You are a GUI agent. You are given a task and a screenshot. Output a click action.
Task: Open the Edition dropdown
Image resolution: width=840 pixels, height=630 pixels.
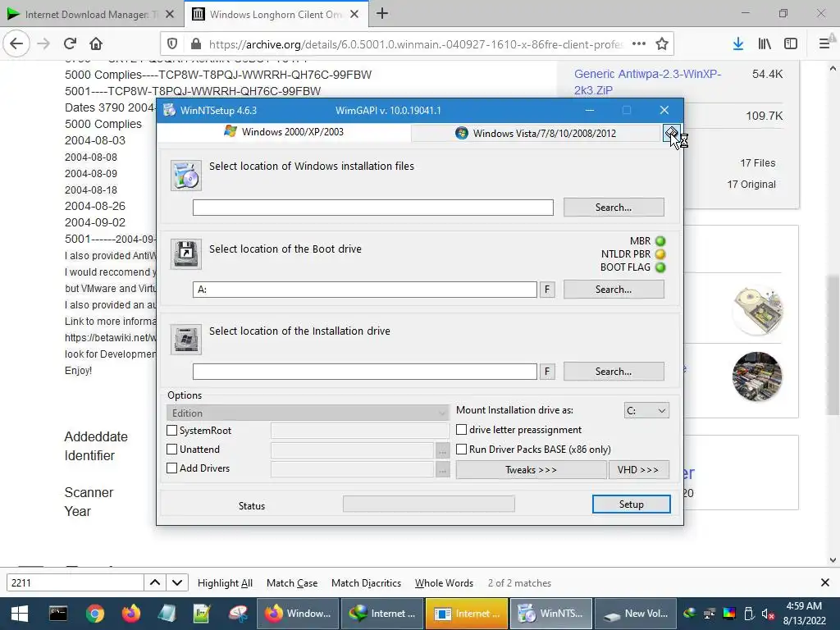pos(308,413)
